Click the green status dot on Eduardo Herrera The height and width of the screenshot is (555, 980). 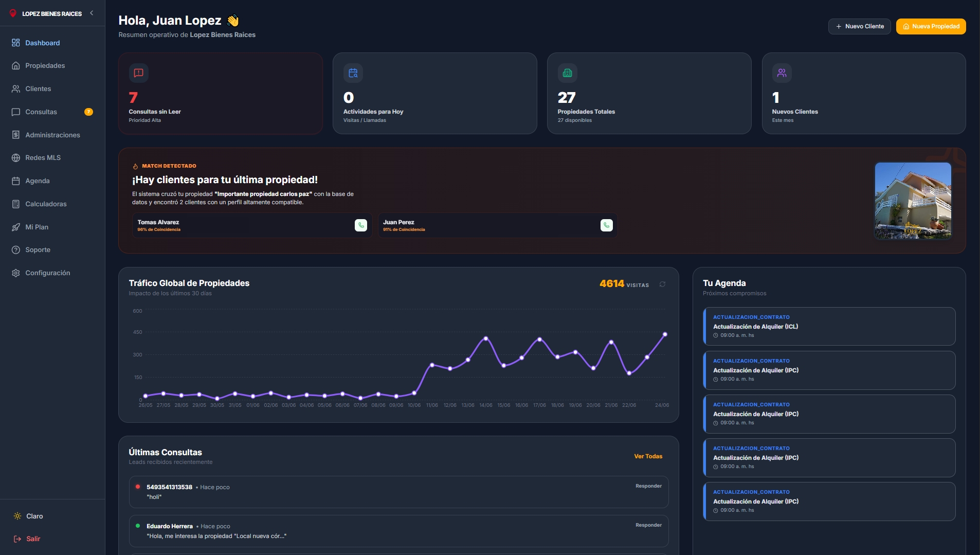(138, 526)
